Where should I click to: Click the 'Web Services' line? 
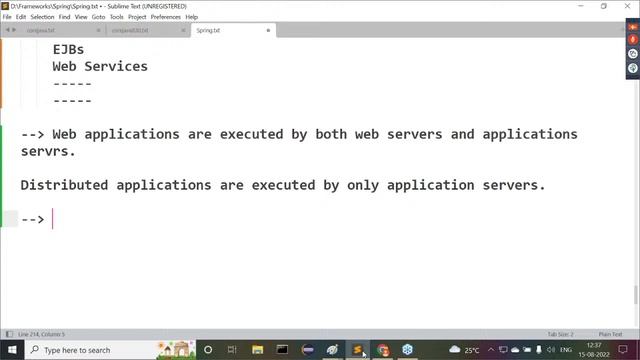point(100,66)
